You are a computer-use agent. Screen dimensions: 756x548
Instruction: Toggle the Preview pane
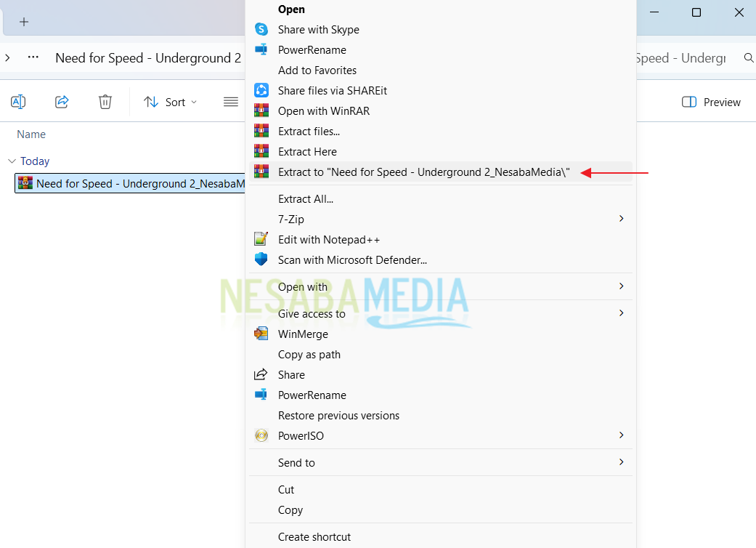pos(711,102)
